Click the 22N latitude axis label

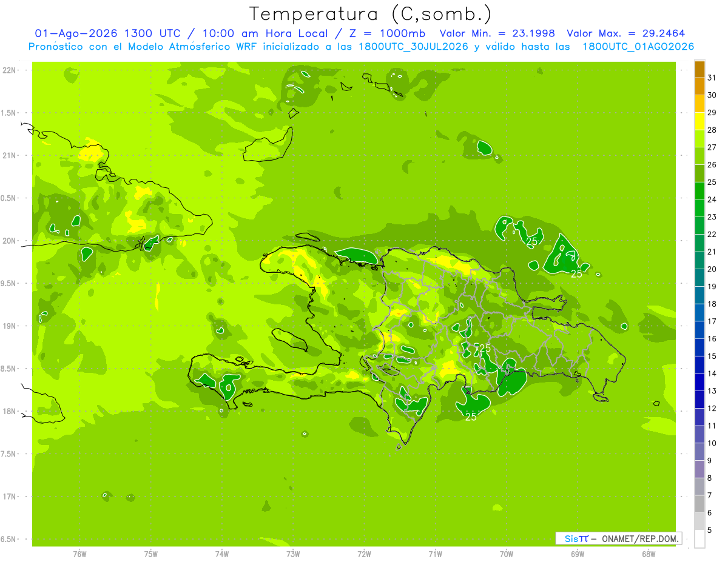coord(10,70)
